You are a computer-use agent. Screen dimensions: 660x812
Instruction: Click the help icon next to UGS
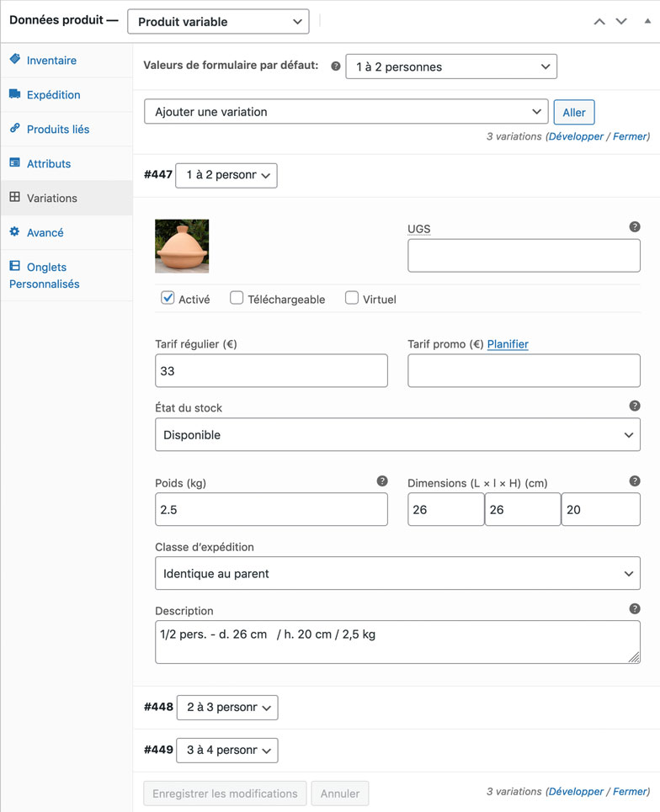click(x=635, y=227)
